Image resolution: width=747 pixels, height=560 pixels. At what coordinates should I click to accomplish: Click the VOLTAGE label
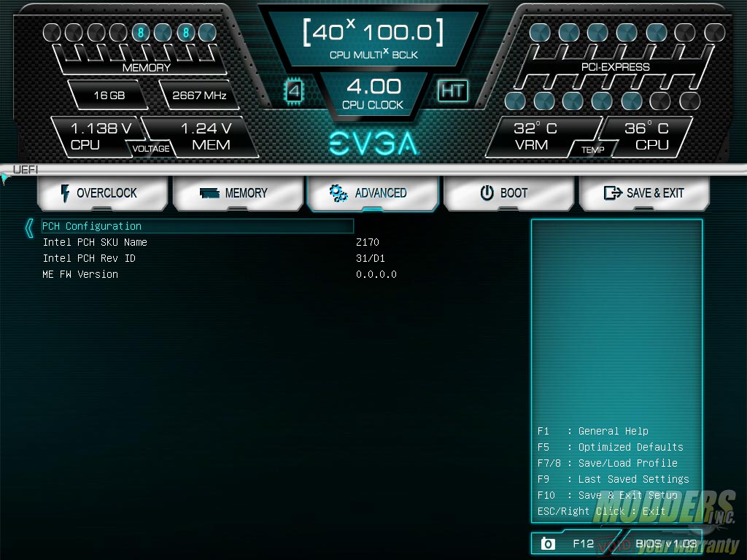(x=150, y=149)
